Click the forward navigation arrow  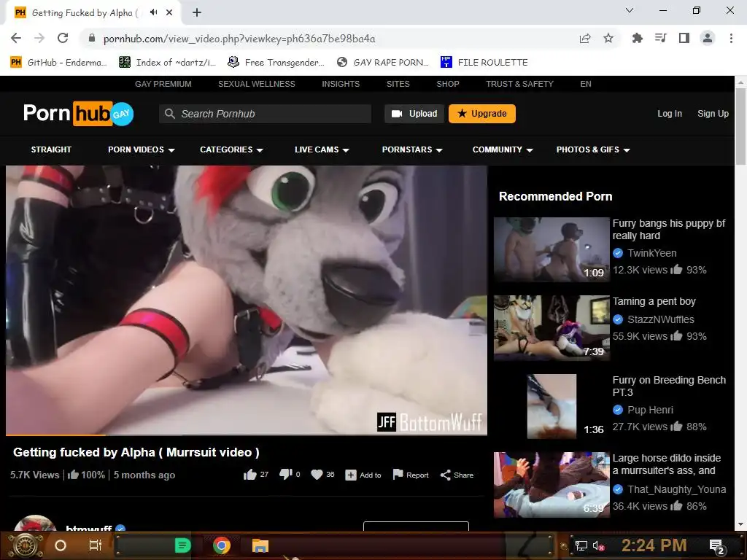pos(39,38)
